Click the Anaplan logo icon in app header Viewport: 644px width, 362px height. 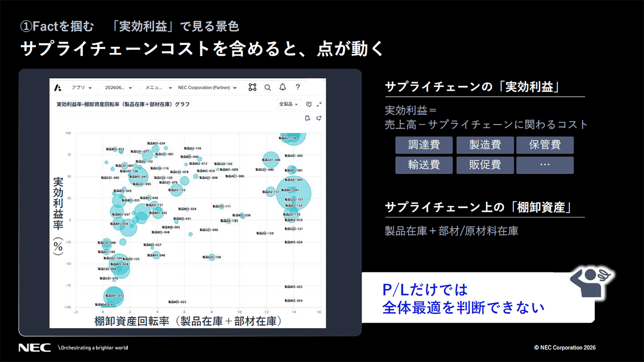[x=58, y=88]
